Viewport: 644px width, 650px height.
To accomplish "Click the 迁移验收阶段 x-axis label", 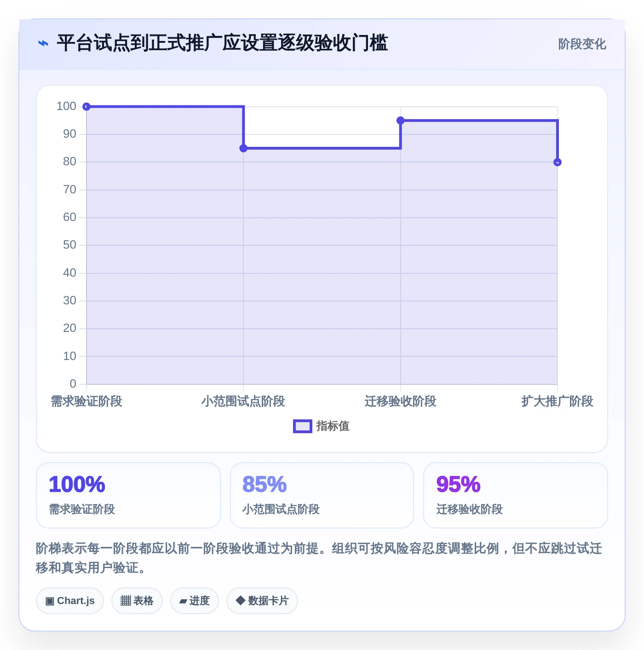I will 401,401.
